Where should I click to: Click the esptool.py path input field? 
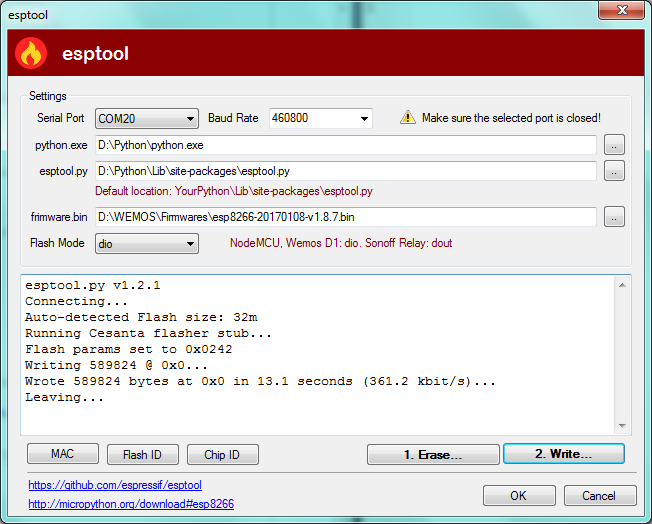pyautogui.click(x=346, y=171)
